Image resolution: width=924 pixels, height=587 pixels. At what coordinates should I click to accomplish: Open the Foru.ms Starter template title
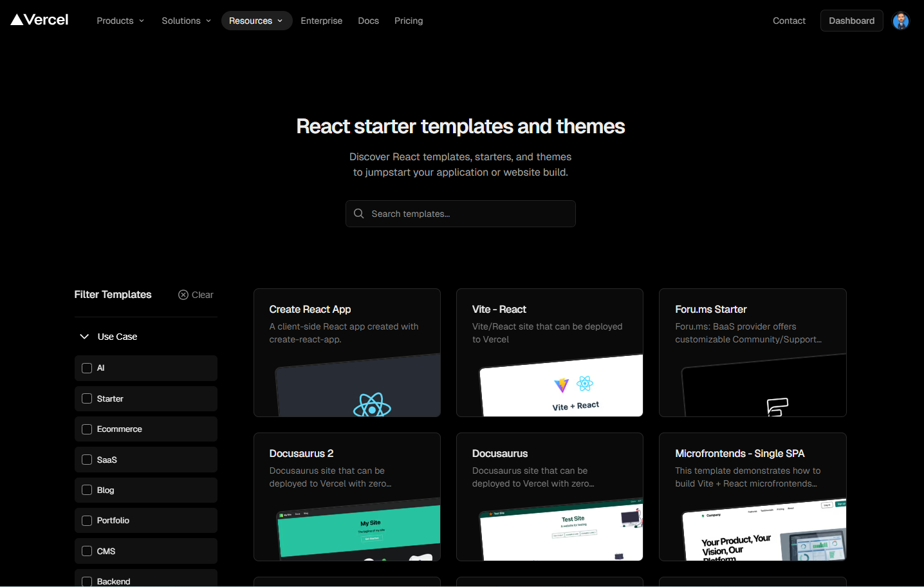pos(711,310)
